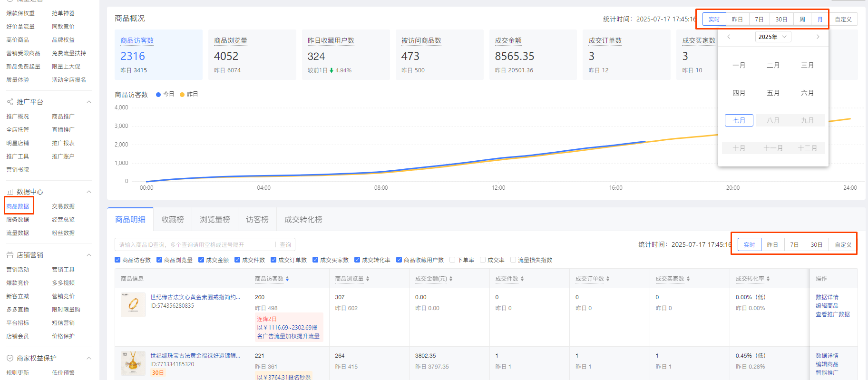Screen dimensions: 868x380
Task: Enable the 下单率 column checkbox
Action: [452, 260]
